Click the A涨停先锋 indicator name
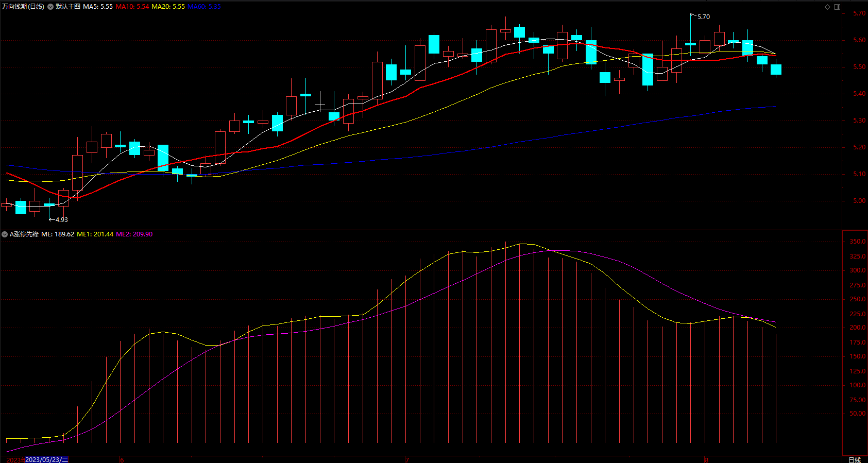The height and width of the screenshot is (463, 868). pyautogui.click(x=24, y=234)
